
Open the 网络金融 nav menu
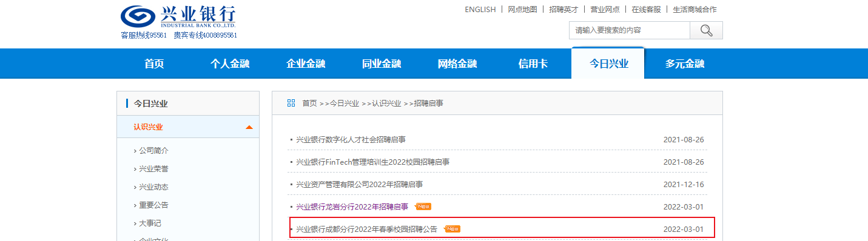click(x=457, y=64)
